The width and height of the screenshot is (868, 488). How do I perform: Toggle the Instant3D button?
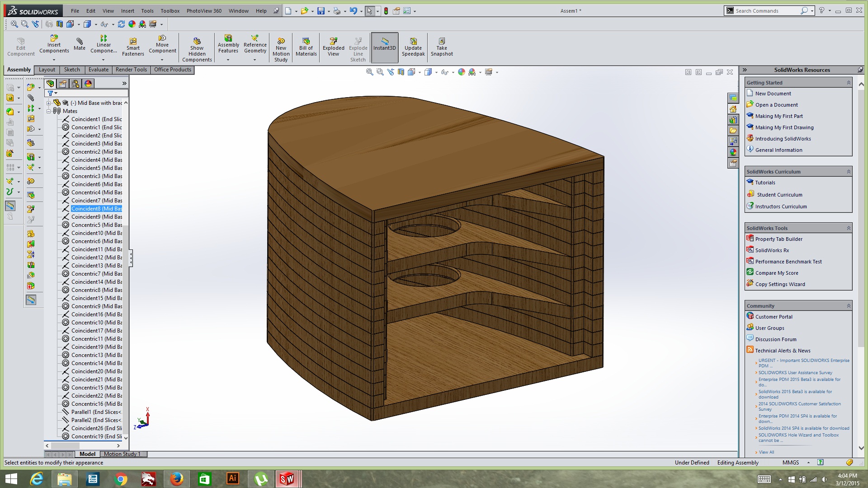pyautogui.click(x=384, y=47)
